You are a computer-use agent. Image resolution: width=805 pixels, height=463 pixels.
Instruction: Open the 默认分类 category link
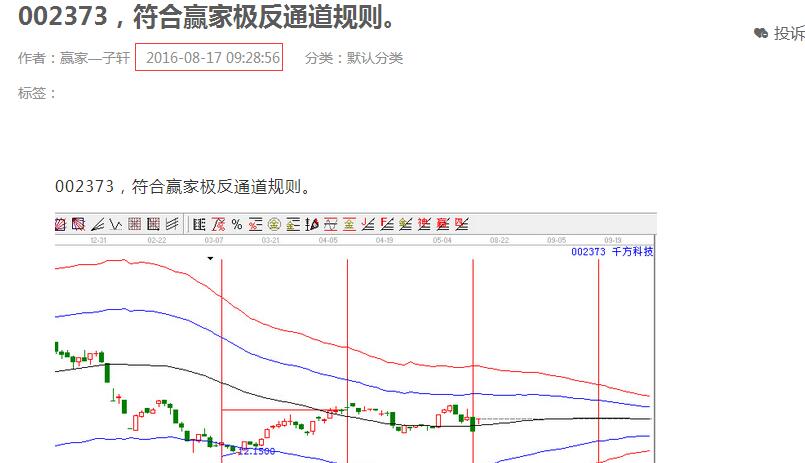[374, 58]
